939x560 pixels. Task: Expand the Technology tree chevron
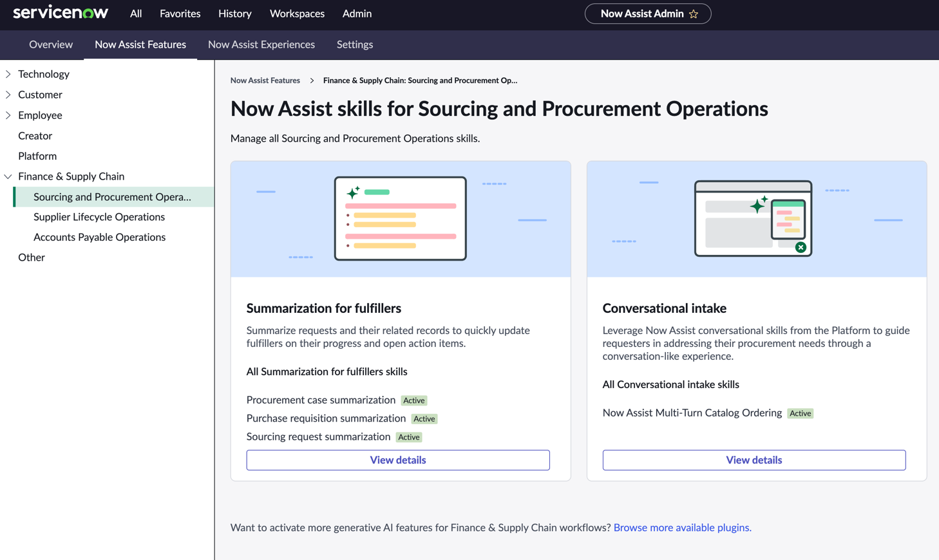8,74
